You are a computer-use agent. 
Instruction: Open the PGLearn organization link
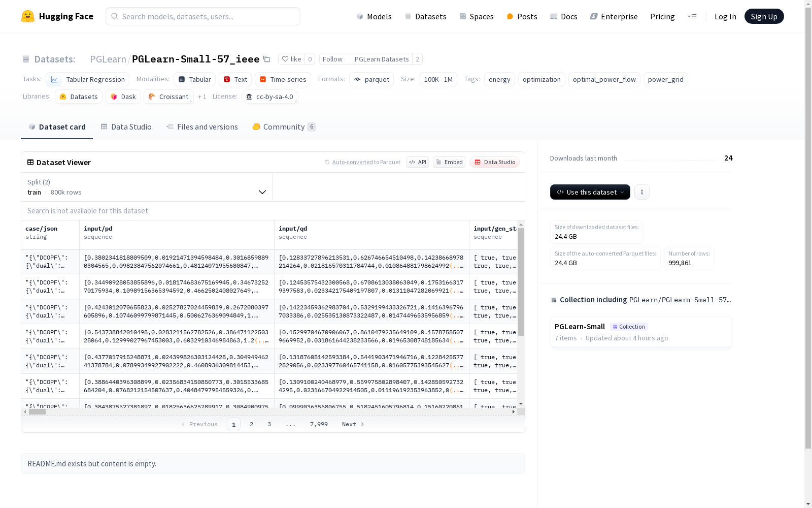click(x=108, y=59)
